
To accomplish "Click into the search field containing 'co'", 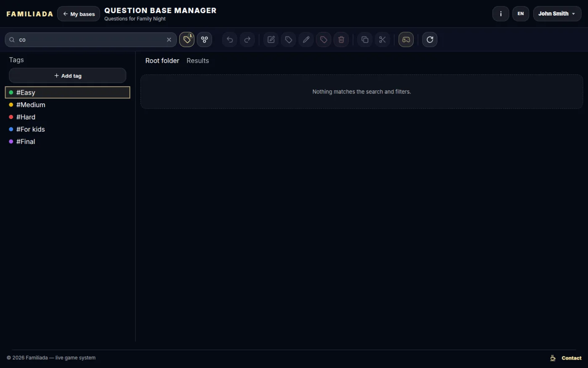I will pos(90,40).
